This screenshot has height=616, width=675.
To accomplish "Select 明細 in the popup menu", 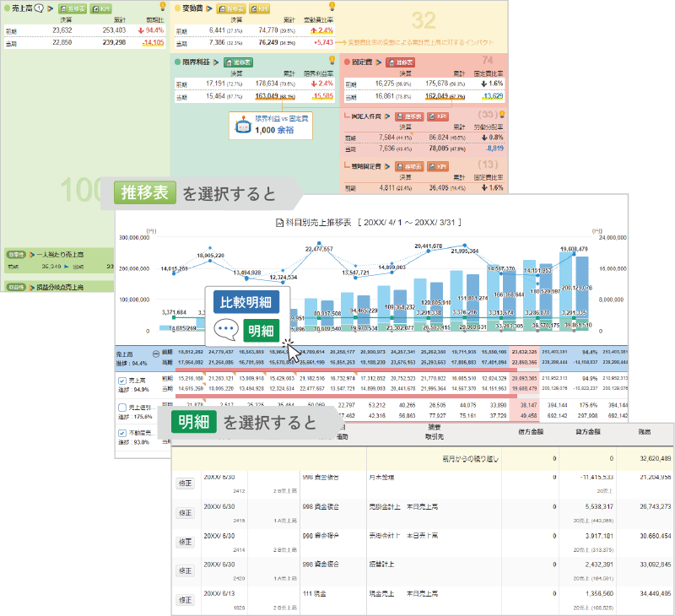I will pyautogui.click(x=261, y=331).
